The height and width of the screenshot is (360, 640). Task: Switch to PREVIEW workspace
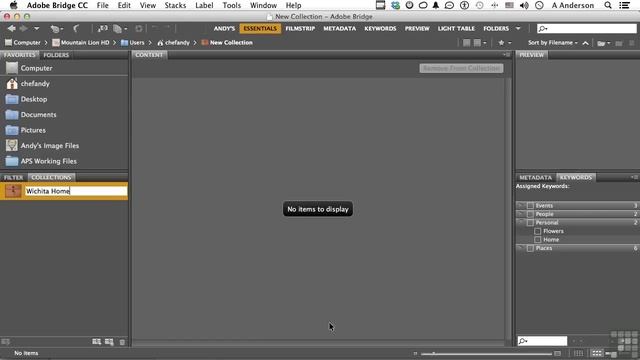pyautogui.click(x=417, y=29)
